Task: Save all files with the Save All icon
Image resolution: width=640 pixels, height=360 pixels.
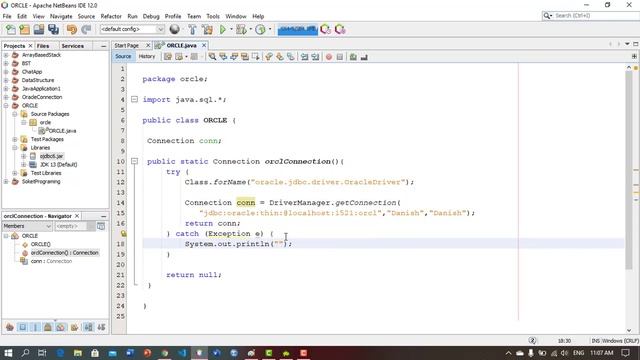Action: coord(53,29)
